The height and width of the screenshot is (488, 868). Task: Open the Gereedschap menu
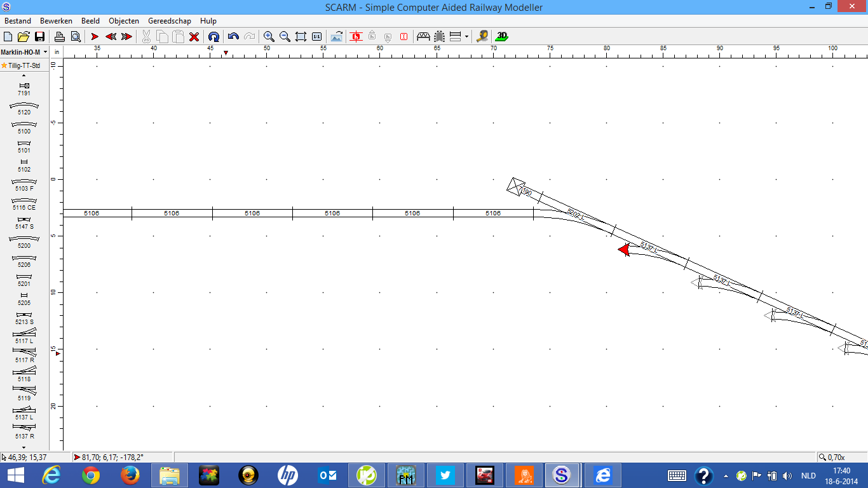[170, 21]
